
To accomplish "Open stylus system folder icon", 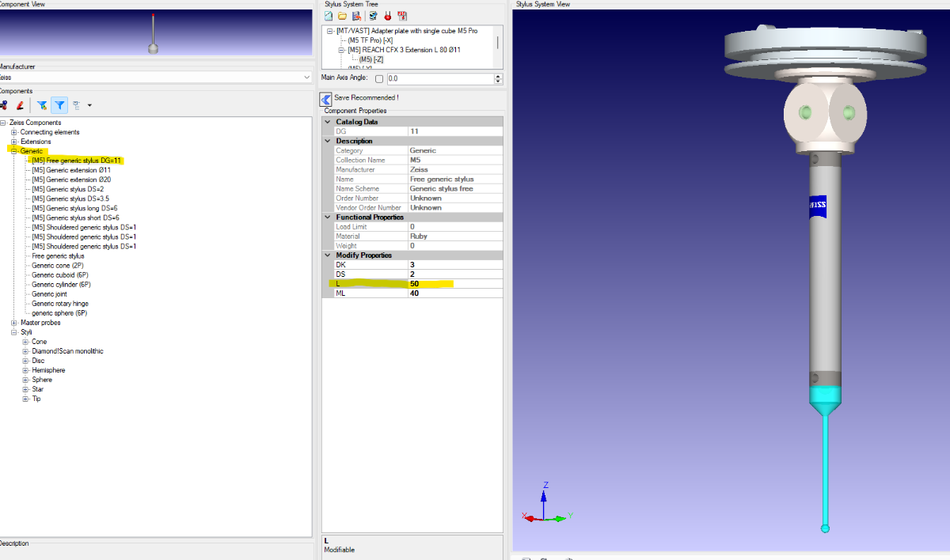I will 342,16.
